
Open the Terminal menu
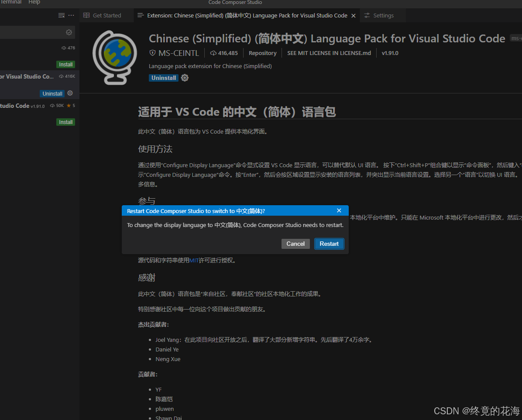pyautogui.click(x=10, y=2)
